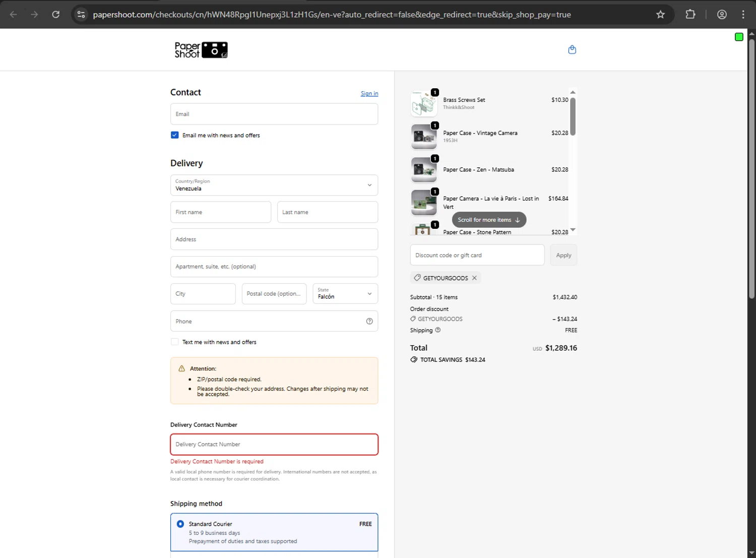Focus the Last name field
The image size is (756, 558).
click(328, 212)
